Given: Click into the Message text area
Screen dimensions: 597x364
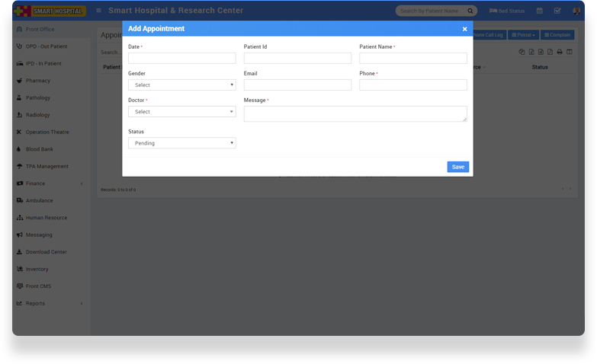Looking at the screenshot, I should [x=355, y=113].
